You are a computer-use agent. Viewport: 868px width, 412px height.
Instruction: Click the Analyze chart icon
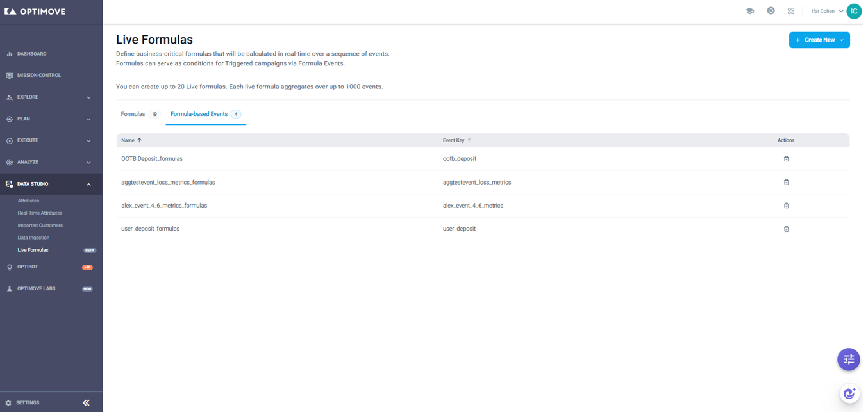[10, 162]
